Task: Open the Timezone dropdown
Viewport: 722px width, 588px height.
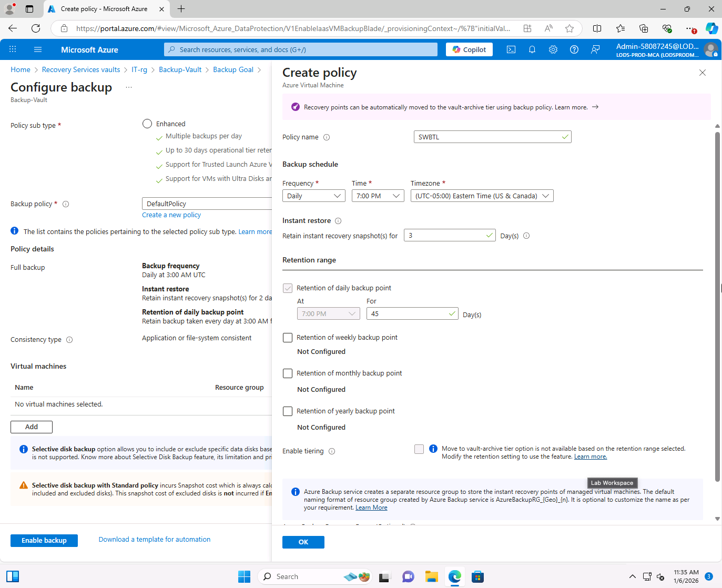Action: point(482,196)
